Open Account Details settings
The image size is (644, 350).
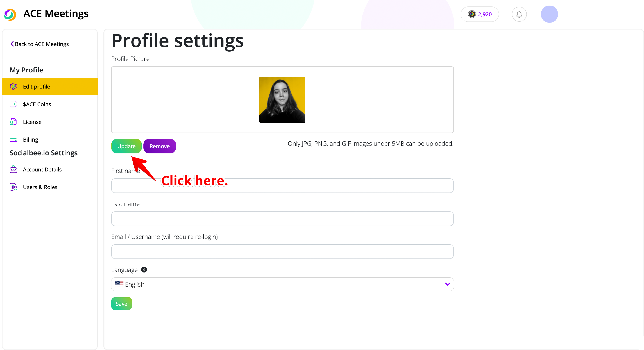click(x=42, y=170)
